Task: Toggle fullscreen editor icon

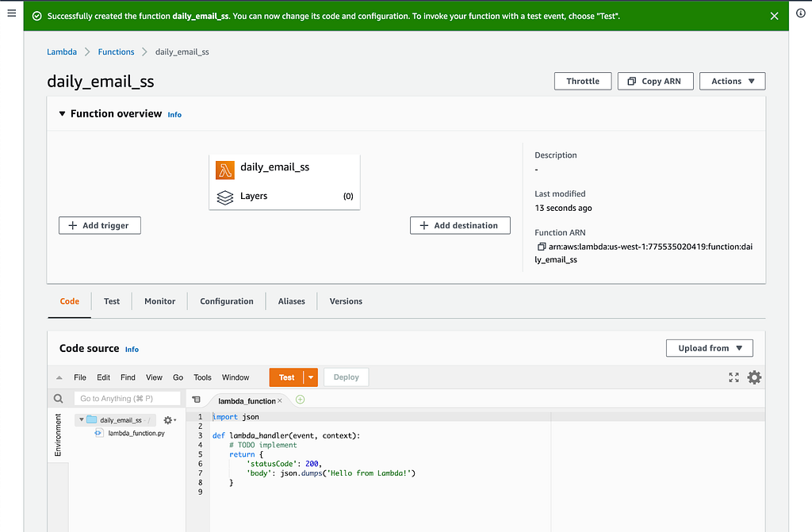Action: [733, 377]
